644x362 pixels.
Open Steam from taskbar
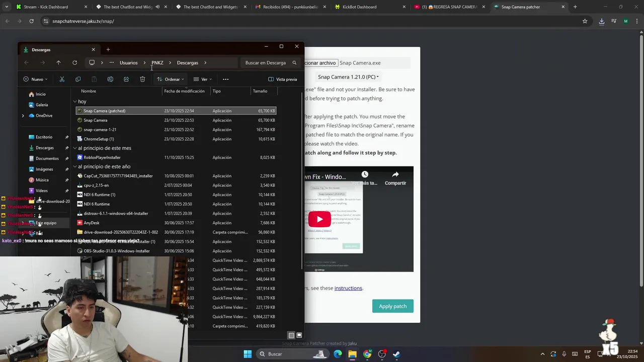pyautogui.click(x=396, y=354)
